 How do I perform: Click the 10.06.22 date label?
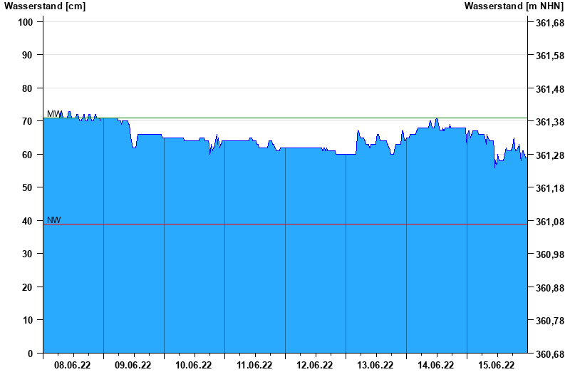tap(193, 365)
